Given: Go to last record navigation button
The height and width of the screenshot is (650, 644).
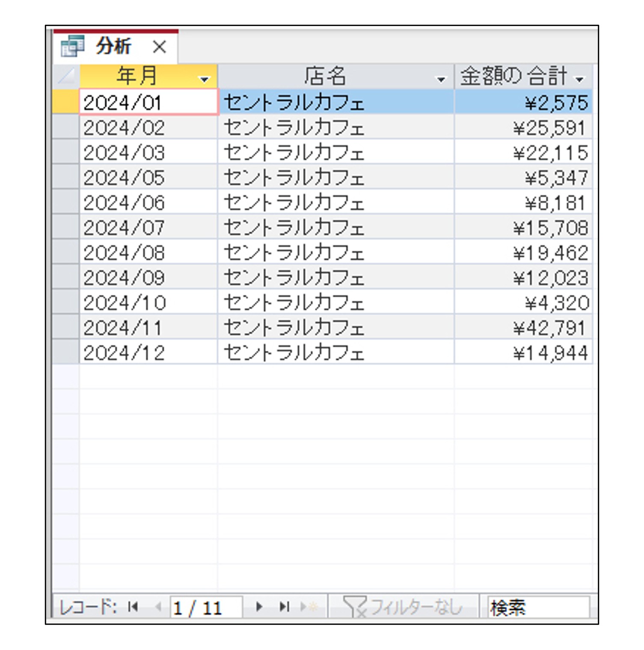Looking at the screenshot, I should pos(284,607).
